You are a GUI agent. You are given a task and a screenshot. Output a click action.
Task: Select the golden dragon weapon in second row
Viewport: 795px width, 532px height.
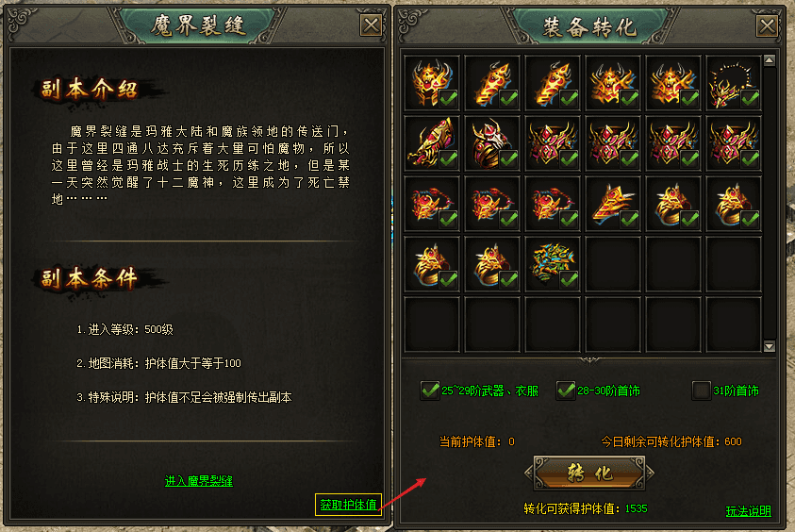click(x=432, y=143)
